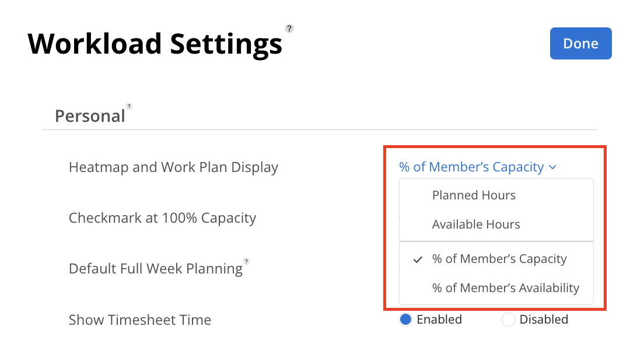Screen dimensions: 644x344
Task: Click the help icon beside Workload Settings title
Action: (x=289, y=28)
